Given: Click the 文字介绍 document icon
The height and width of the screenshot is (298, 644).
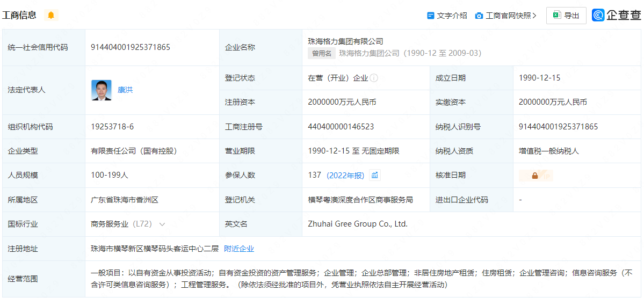Looking at the screenshot, I should point(430,16).
